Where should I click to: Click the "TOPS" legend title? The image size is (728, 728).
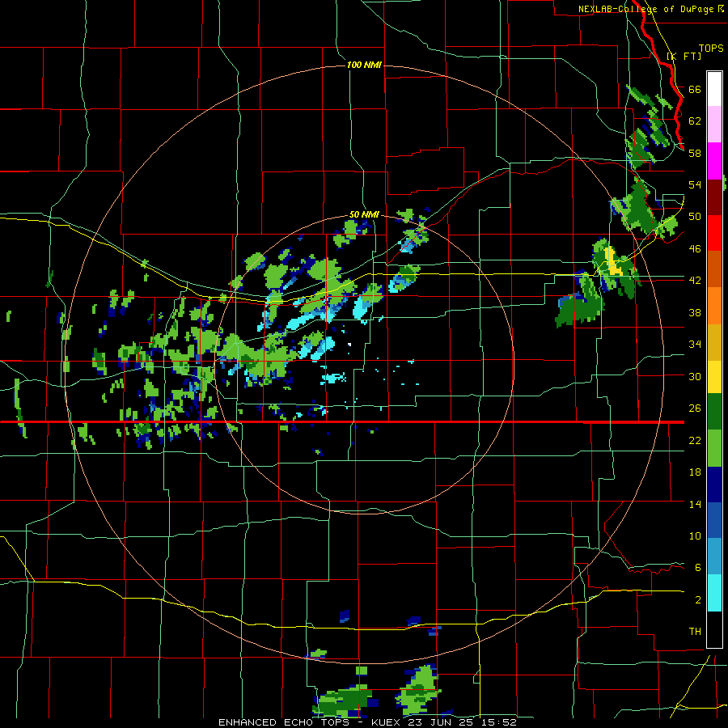click(711, 49)
